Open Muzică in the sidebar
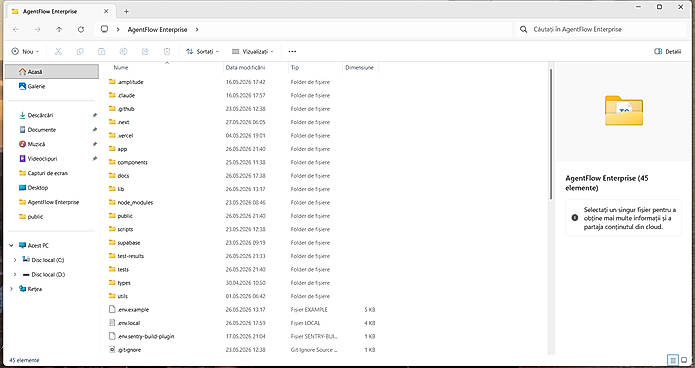The height and width of the screenshot is (368, 695). pyautogui.click(x=51, y=144)
